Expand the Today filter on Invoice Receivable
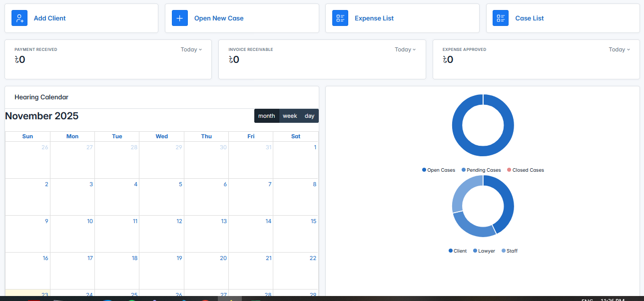Screen dimensions: 644x301 coord(405,49)
